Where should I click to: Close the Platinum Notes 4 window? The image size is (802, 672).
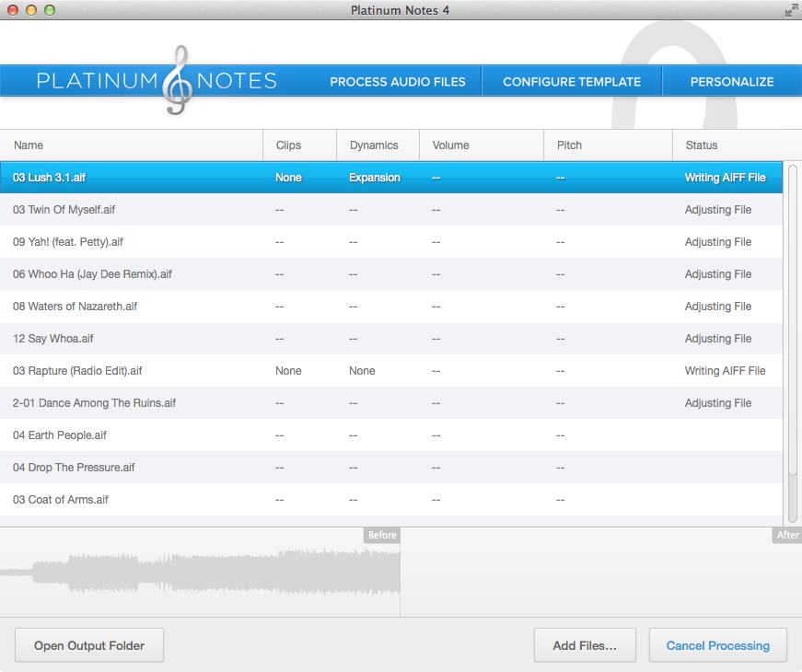13,10
